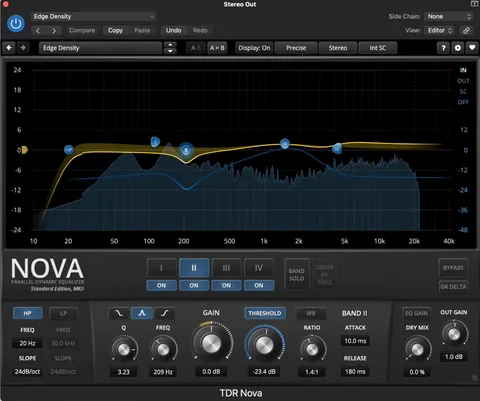
Task: Open the View Editor dropdown
Action: pyautogui.click(x=440, y=30)
